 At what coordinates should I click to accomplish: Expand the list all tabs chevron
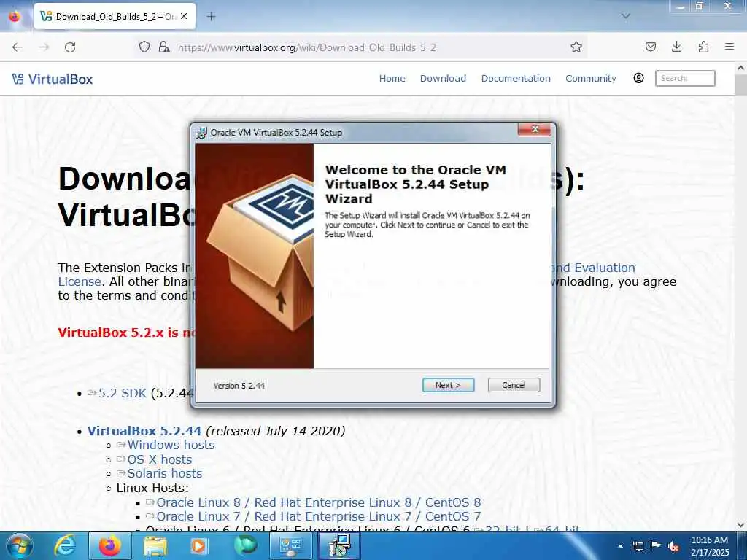(625, 16)
